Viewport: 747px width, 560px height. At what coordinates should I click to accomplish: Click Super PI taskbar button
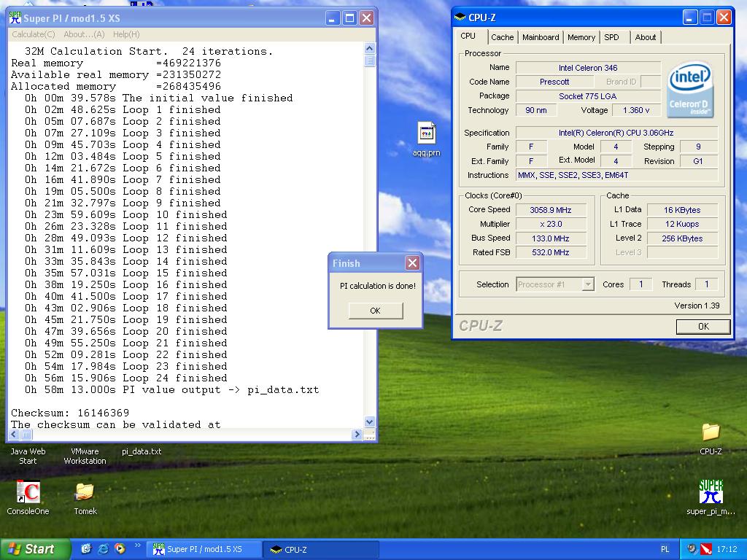pyautogui.click(x=204, y=549)
